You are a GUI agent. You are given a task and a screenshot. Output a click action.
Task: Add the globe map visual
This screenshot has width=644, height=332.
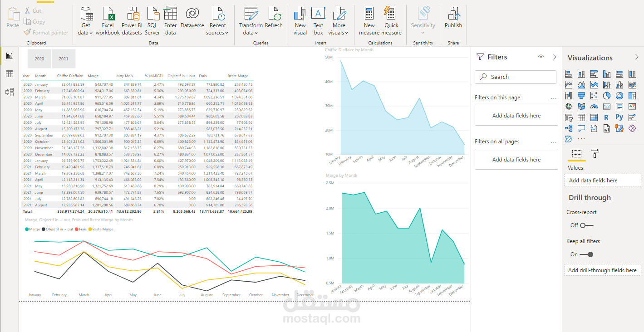coord(569,107)
